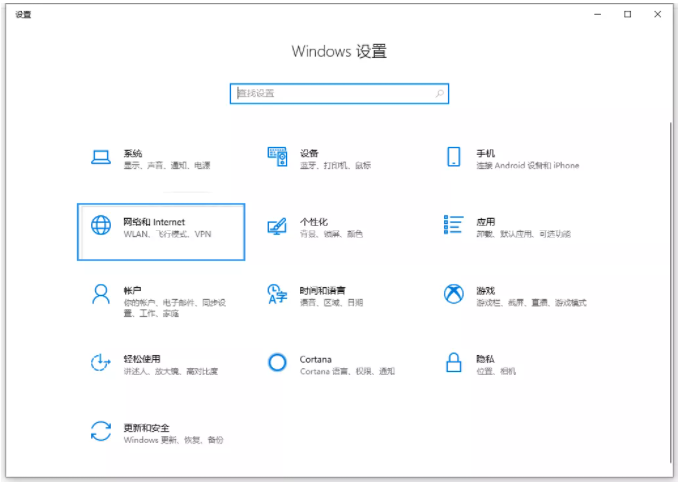Open the Cortana circle icon

click(277, 362)
